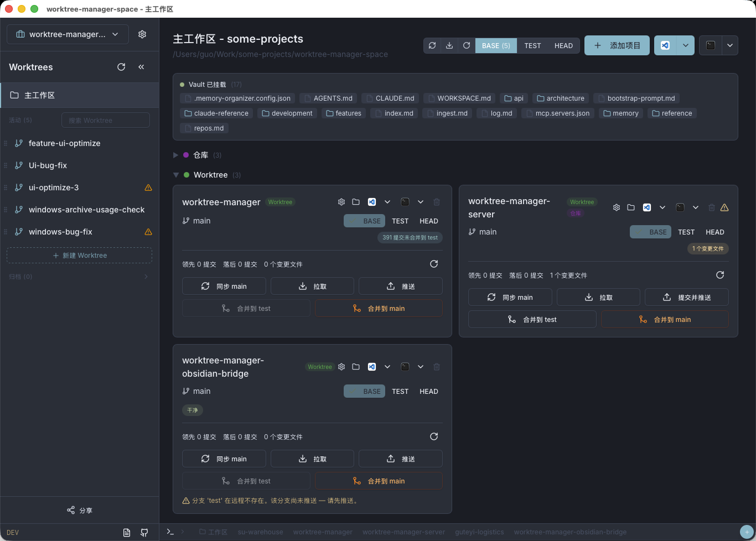Add new terminal tab with plus button
This screenshot has height=541, width=756.
747,532
